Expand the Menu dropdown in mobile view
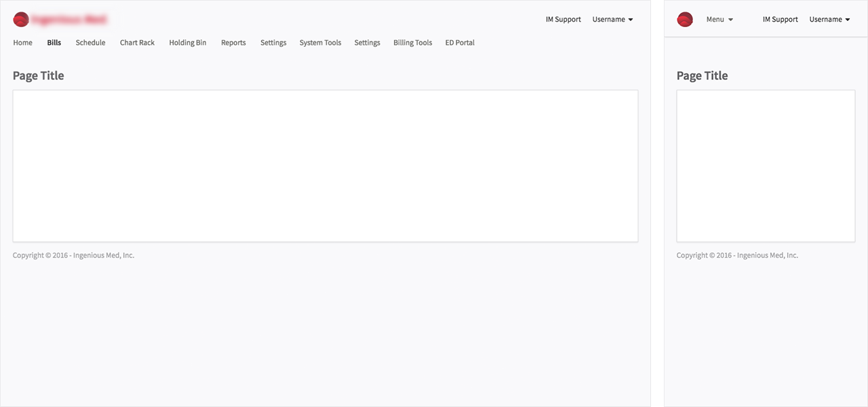This screenshot has height=407, width=868. [x=719, y=19]
